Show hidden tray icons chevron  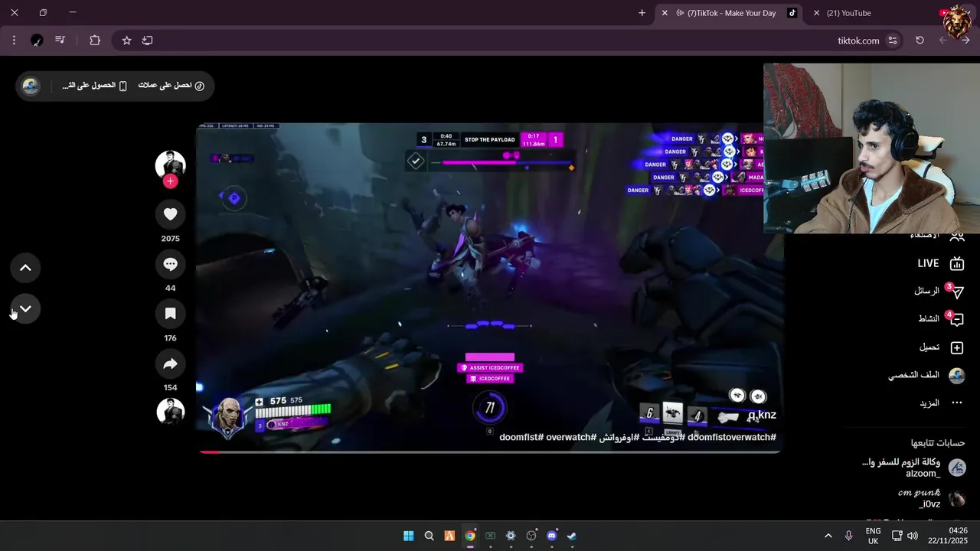click(x=828, y=536)
